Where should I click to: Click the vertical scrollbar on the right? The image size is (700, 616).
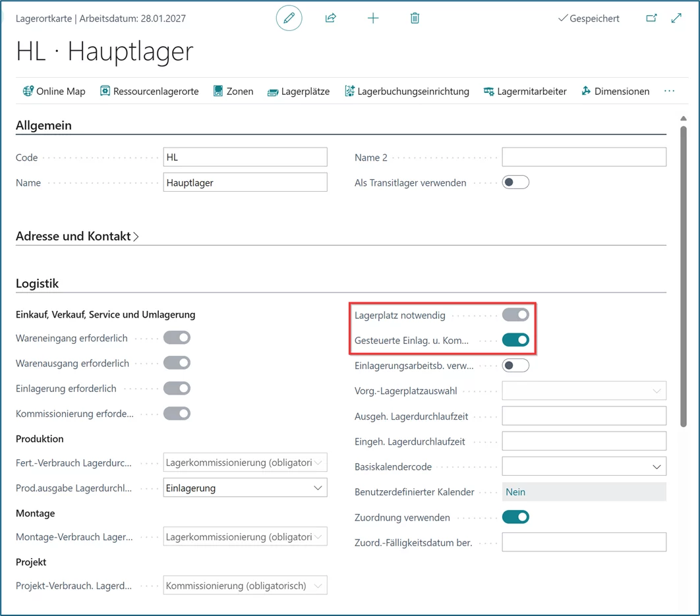coord(684,277)
